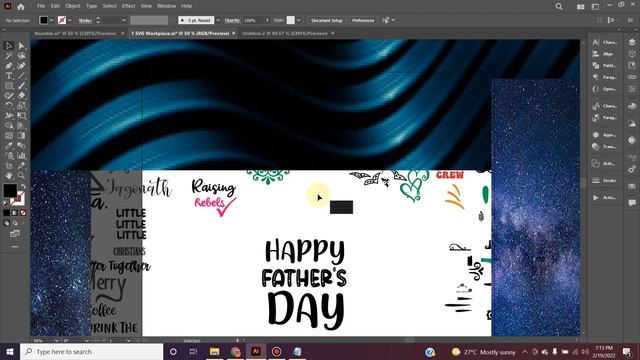The image size is (640, 360).
Task: Toggle Draw Normal mode
Action: coord(7,223)
